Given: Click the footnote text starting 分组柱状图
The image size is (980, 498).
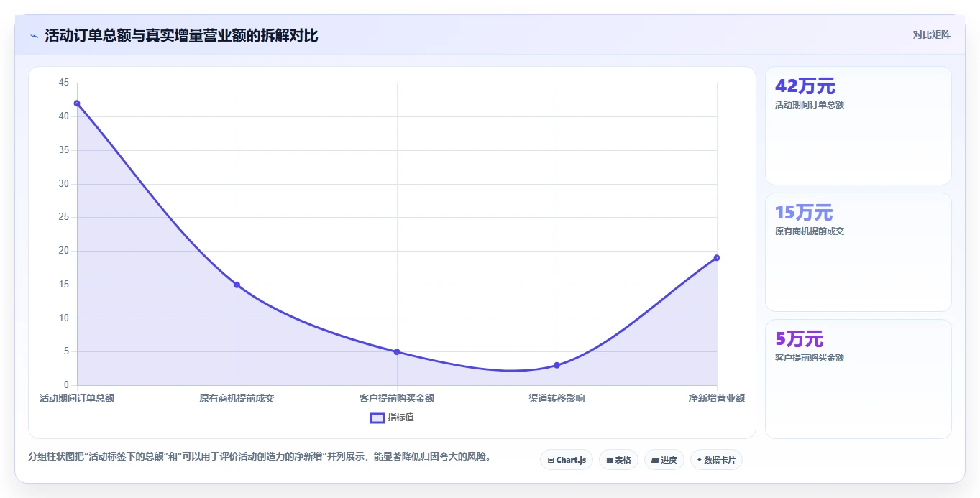Looking at the screenshot, I should 261,457.
